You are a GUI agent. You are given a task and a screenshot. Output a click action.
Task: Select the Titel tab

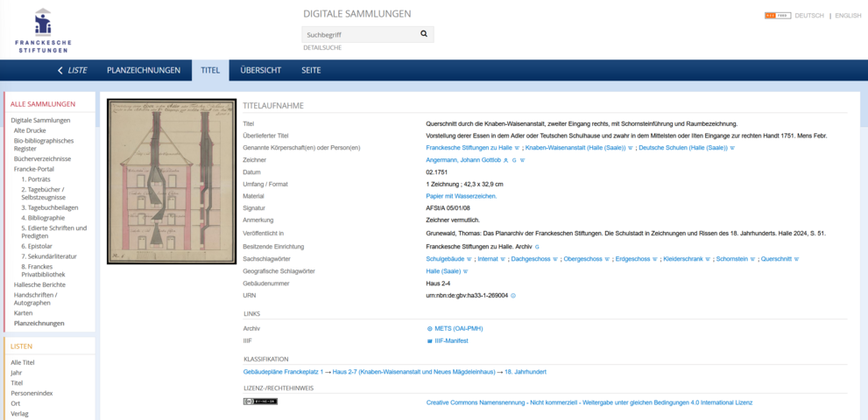210,70
